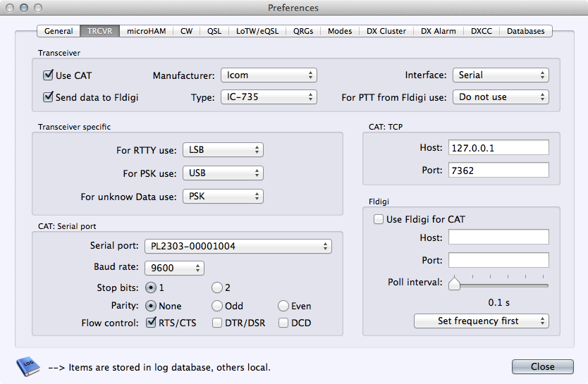
Task: Choose 2 stop bits
Action: click(x=217, y=287)
